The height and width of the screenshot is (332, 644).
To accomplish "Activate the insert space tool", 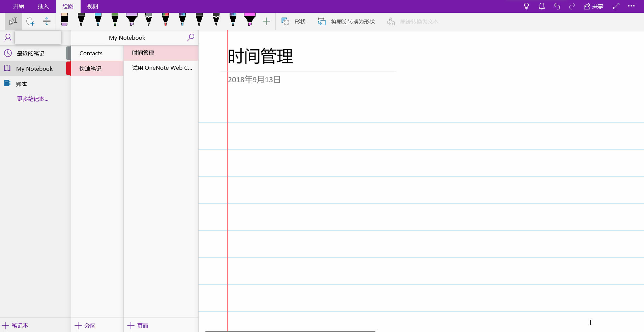I will 47,21.
